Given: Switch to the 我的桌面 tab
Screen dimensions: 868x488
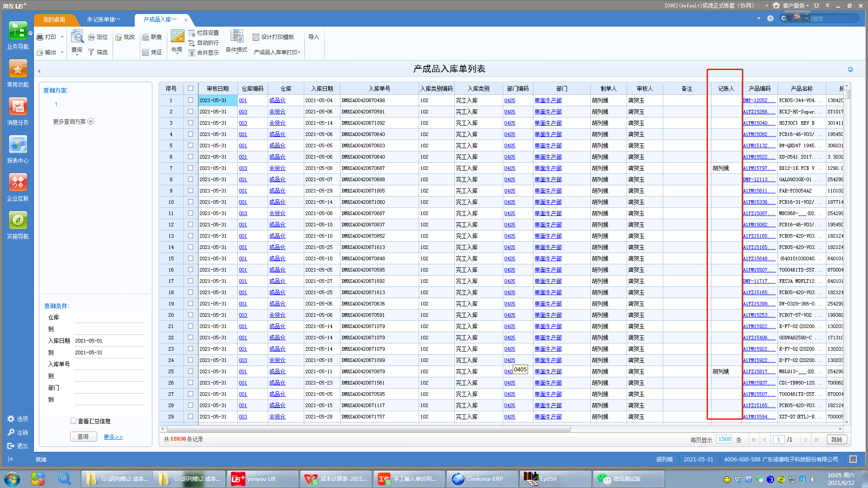Looking at the screenshot, I should click(54, 19).
